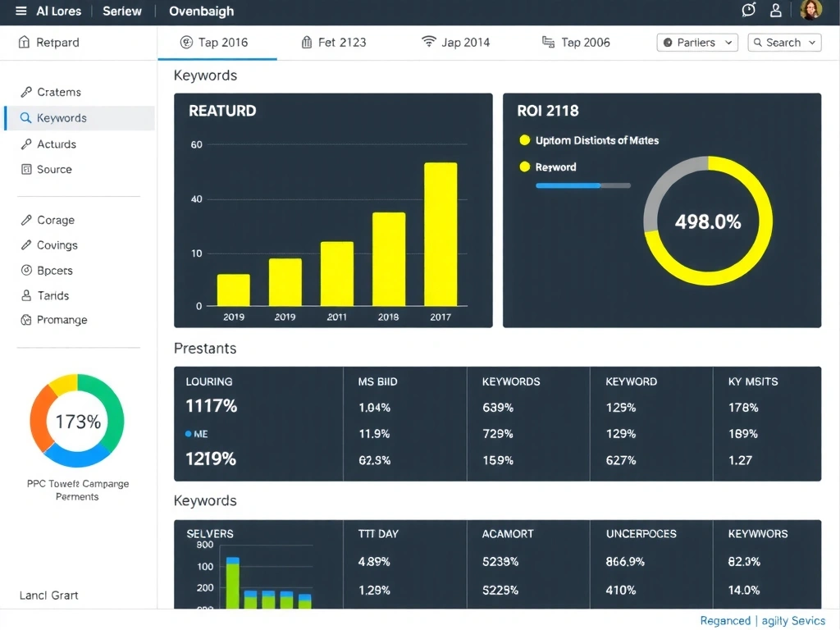Image resolution: width=840 pixels, height=630 pixels.
Task: Expand the Partiers dropdown
Action: click(x=697, y=43)
